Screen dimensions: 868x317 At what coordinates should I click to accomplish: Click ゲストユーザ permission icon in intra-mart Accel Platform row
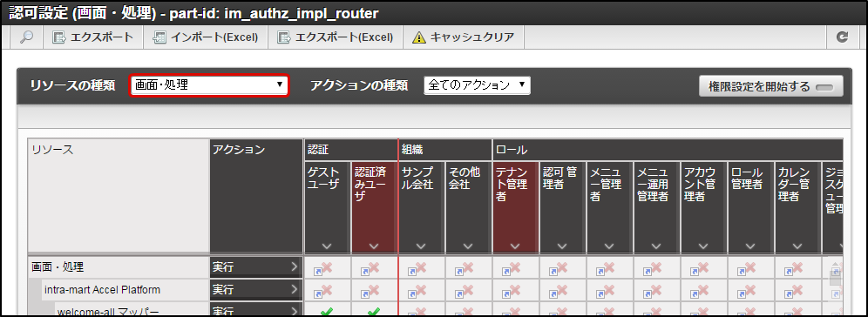point(322,291)
